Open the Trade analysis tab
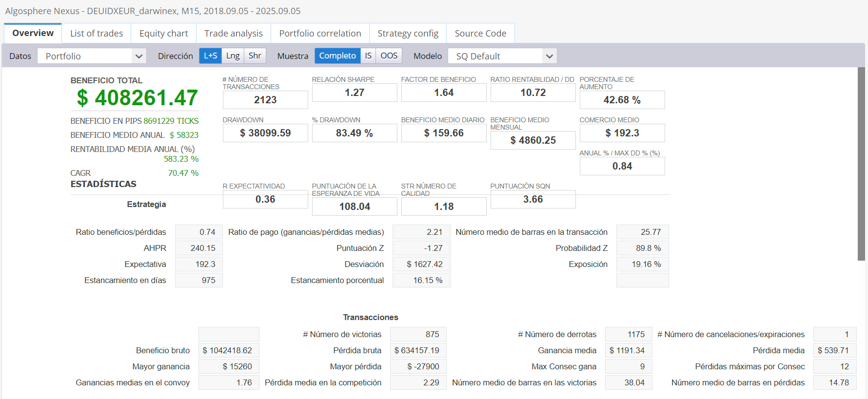Viewport: 868px width, 399px height. tap(233, 33)
